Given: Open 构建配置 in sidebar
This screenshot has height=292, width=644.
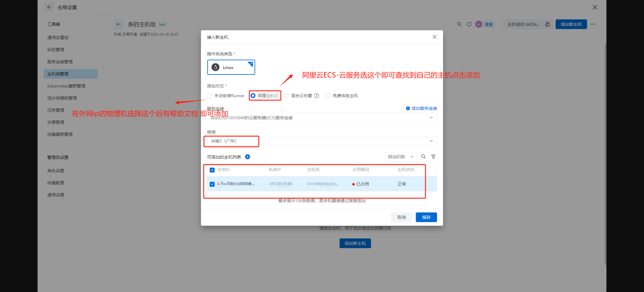Looking at the screenshot, I should tap(56, 183).
